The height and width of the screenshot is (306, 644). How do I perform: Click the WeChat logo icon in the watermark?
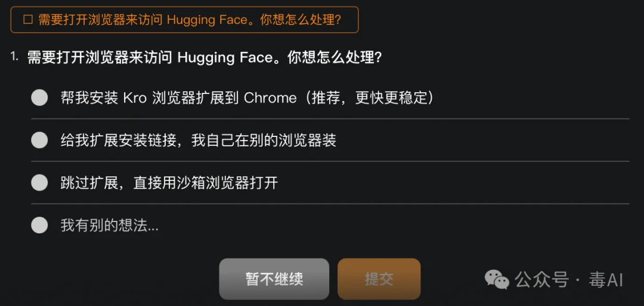tap(497, 279)
